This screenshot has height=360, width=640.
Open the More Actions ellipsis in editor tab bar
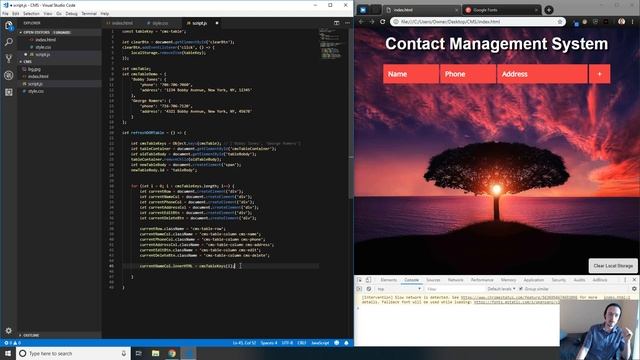pyautogui.click(x=347, y=23)
